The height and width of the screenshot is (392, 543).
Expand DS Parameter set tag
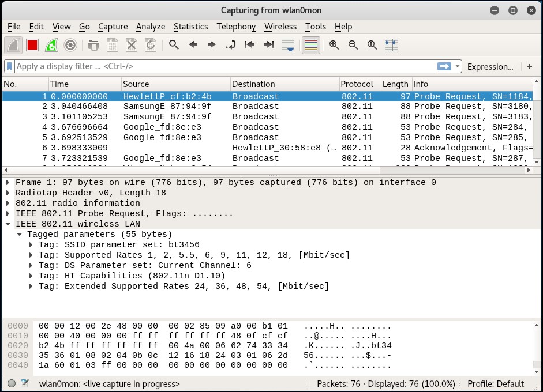pyautogui.click(x=31, y=265)
